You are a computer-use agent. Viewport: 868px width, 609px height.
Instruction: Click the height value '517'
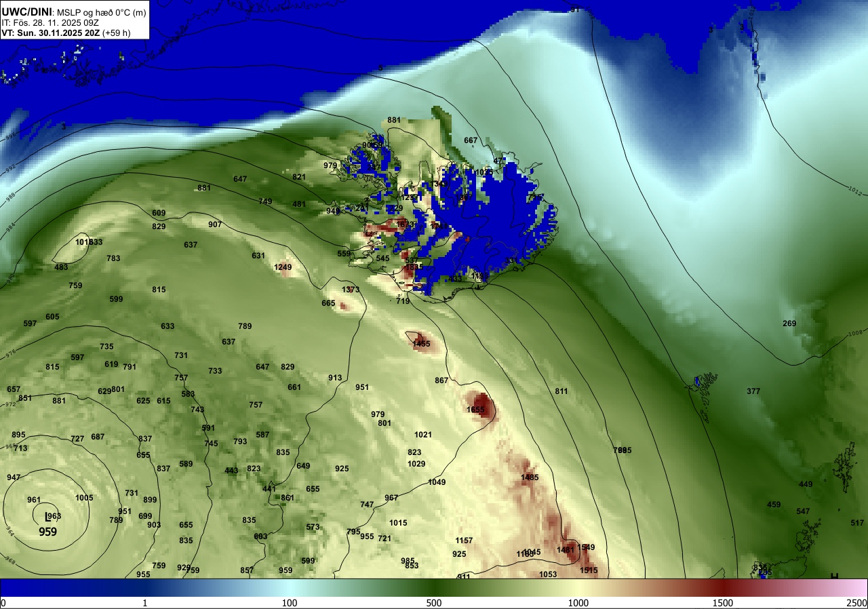pyautogui.click(x=858, y=523)
